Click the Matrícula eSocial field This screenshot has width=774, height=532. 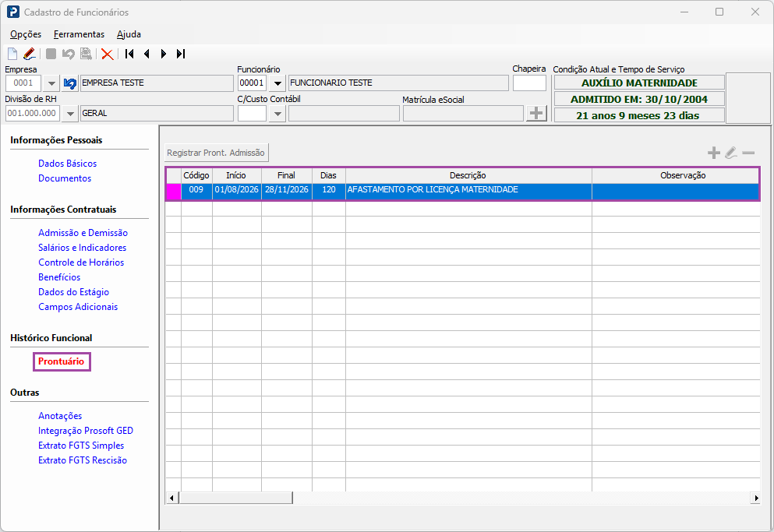(463, 114)
